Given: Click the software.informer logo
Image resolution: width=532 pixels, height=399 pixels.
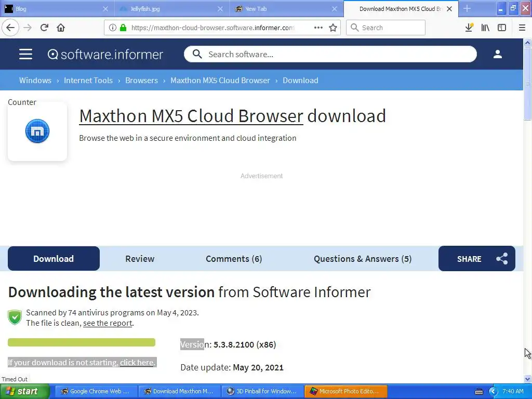Looking at the screenshot, I should (105, 54).
